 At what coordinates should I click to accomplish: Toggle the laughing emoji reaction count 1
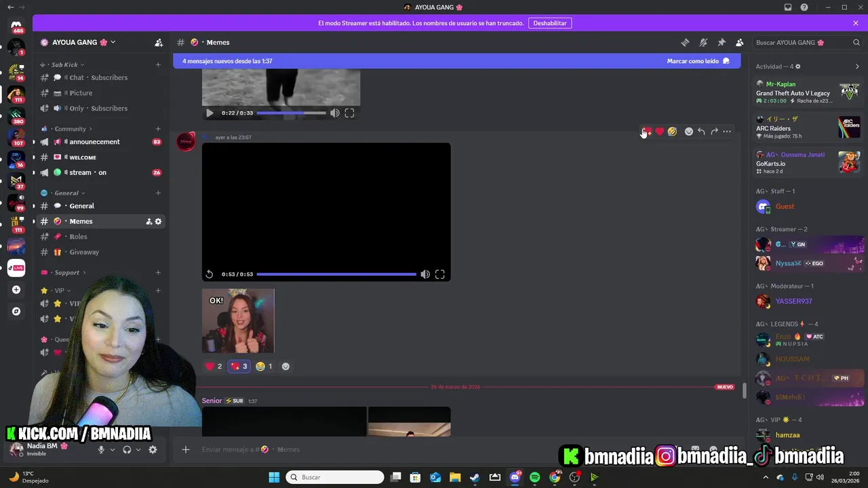coord(264,366)
